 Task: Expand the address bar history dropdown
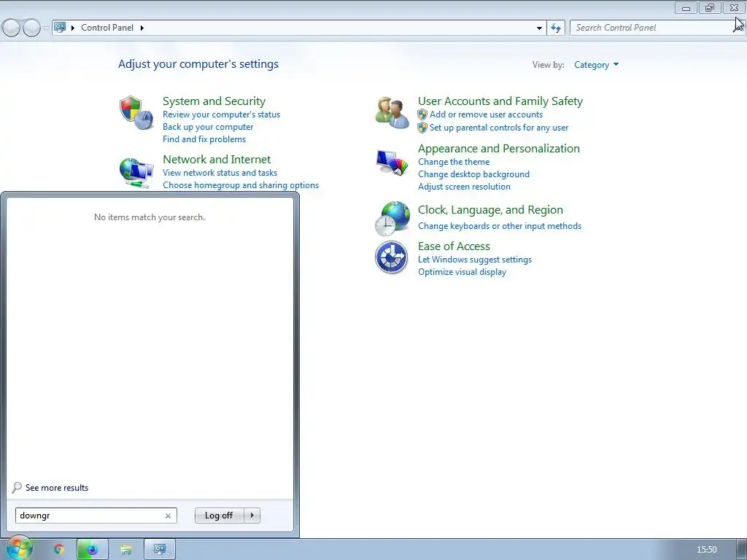(x=539, y=28)
